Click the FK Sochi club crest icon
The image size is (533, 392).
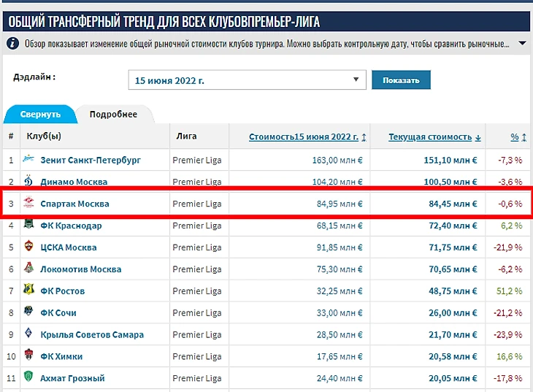point(28,312)
